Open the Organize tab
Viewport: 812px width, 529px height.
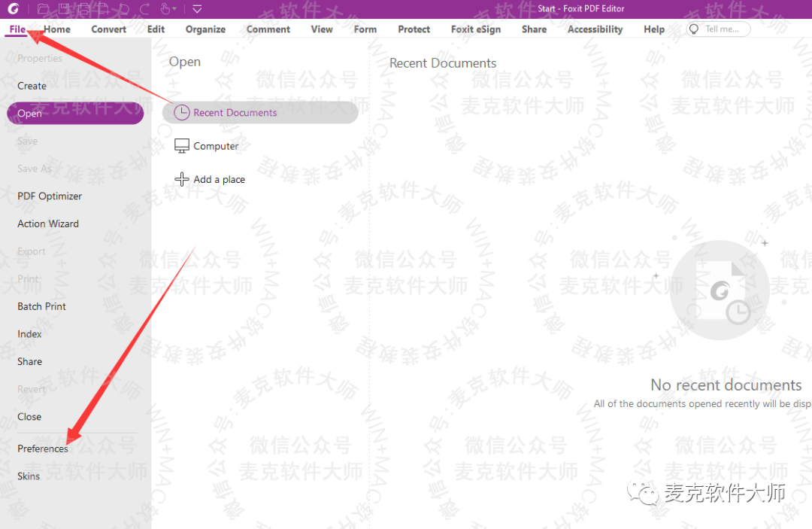click(x=205, y=29)
